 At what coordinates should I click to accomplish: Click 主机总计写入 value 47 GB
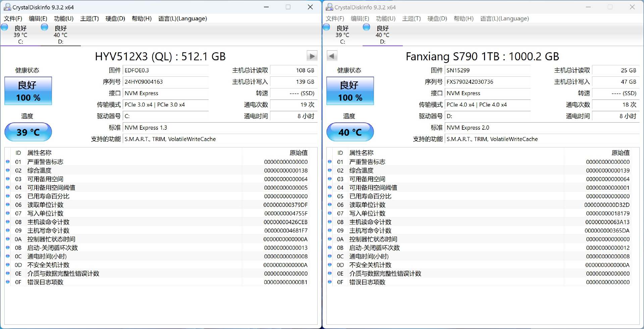(615, 82)
